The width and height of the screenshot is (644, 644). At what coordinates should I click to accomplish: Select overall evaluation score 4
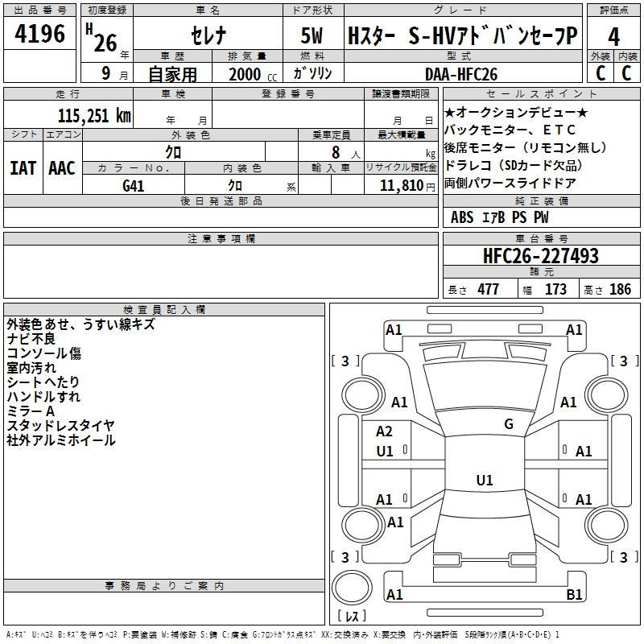[613, 36]
